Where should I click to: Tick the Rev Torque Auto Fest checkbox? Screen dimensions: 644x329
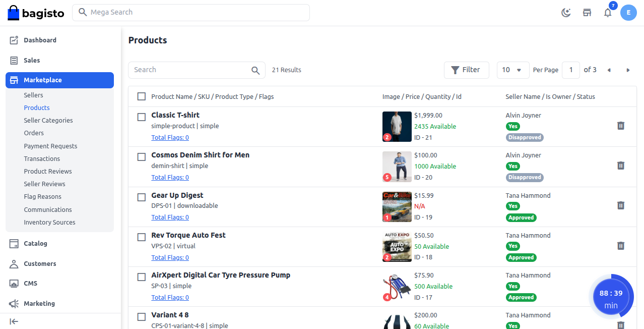pos(141,237)
